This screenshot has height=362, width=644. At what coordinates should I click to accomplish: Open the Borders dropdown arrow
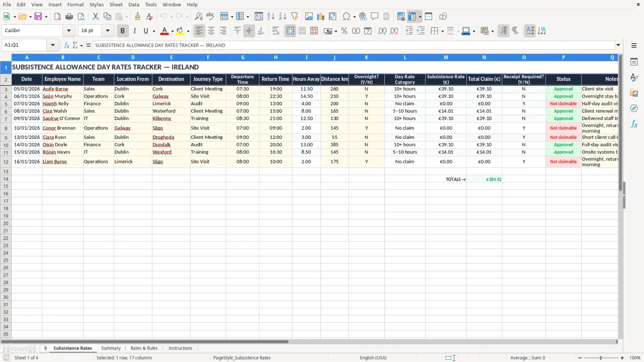[442, 31]
